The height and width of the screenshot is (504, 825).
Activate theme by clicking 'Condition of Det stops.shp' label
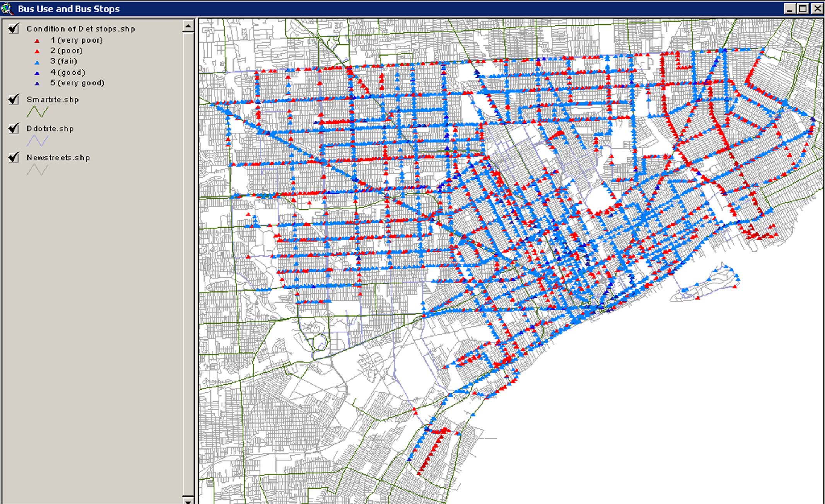coord(80,29)
